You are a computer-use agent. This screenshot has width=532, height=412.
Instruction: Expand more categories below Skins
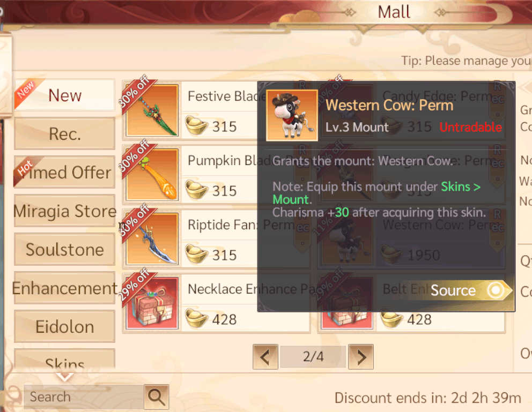pos(65,377)
